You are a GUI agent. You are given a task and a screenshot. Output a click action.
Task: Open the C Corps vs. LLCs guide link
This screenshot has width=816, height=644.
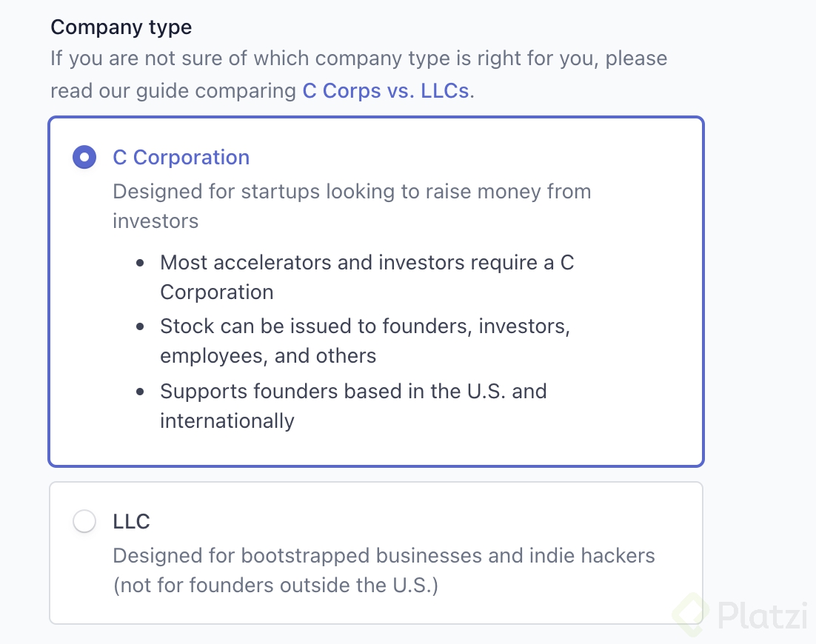(386, 90)
